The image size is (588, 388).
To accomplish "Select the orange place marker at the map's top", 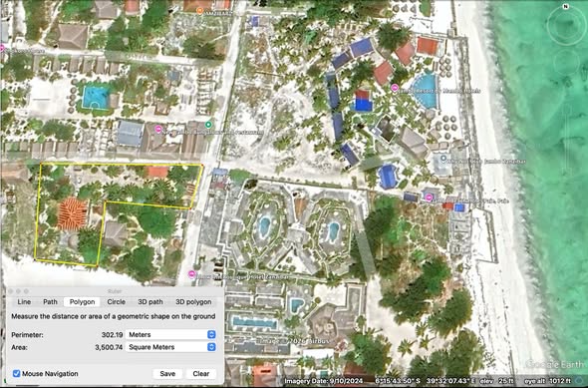I will 200,11.
